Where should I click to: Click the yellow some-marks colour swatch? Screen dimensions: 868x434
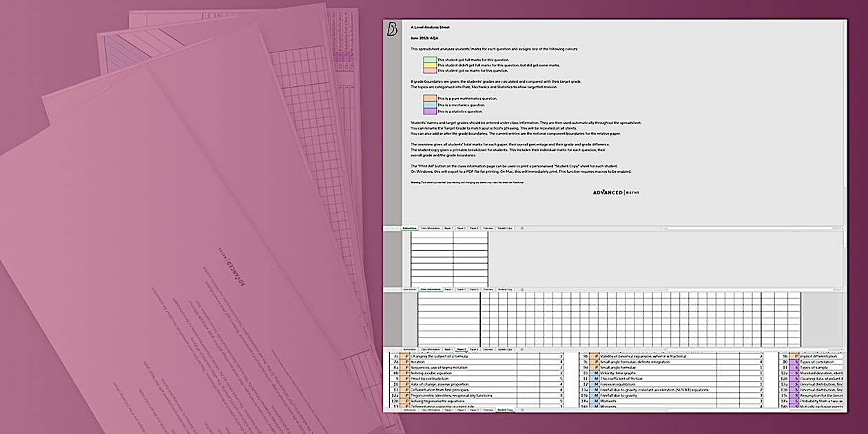[x=430, y=65]
